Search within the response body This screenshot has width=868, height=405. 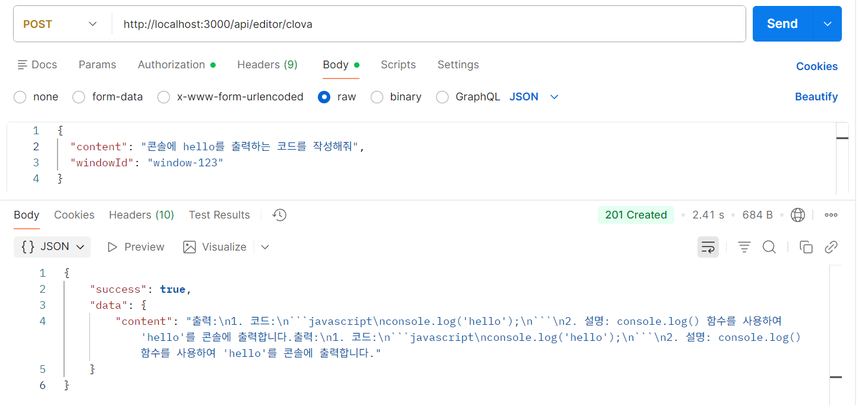pyautogui.click(x=769, y=247)
